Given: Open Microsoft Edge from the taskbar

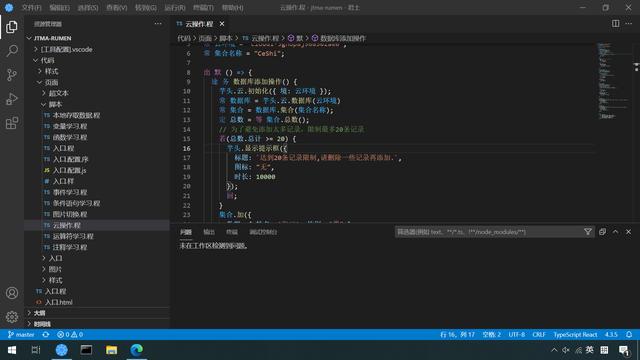Looking at the screenshot, I should click(137, 350).
